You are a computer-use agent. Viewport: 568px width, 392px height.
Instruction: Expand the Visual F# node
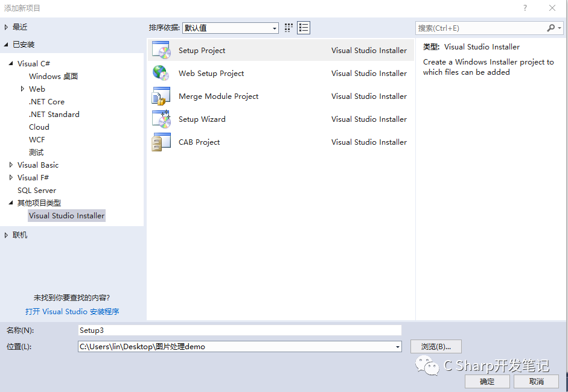coord(11,177)
